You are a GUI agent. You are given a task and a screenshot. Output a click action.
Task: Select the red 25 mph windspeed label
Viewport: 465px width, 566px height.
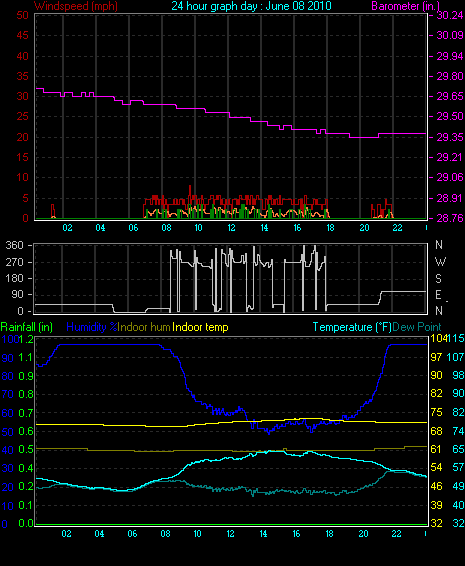point(22,117)
